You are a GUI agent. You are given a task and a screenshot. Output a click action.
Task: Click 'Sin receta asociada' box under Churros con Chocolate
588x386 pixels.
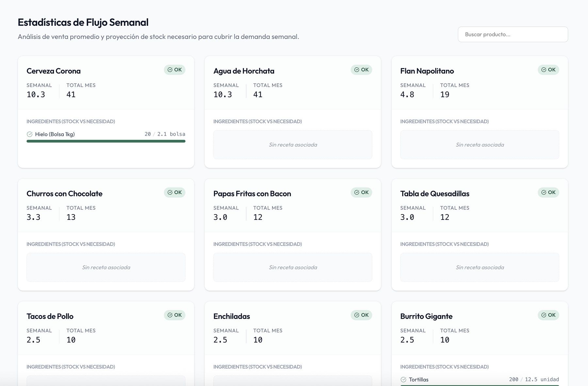(x=106, y=268)
